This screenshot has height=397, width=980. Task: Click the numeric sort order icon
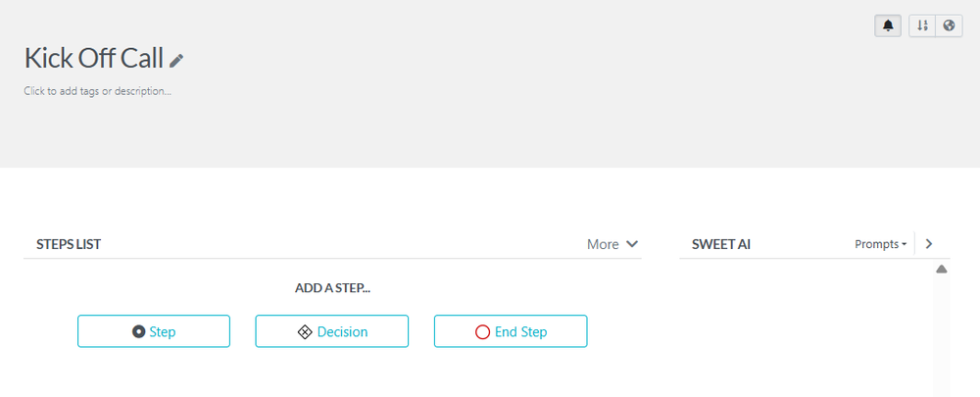tap(922, 26)
